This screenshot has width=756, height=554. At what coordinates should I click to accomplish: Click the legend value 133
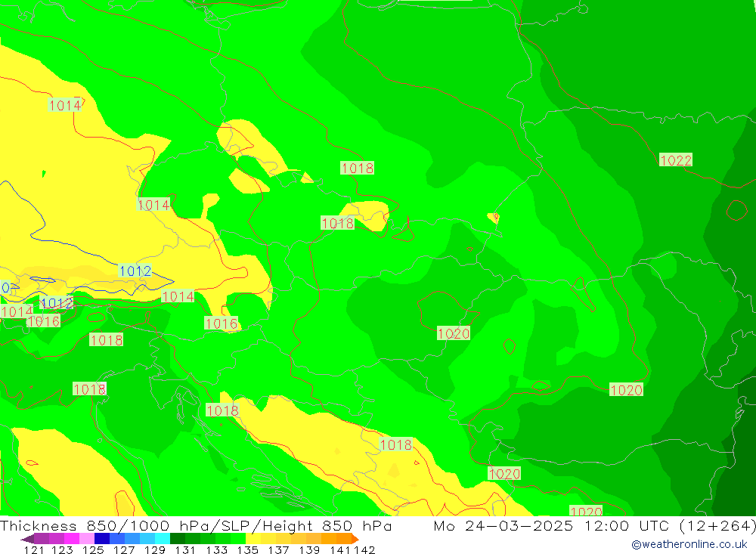click(216, 549)
